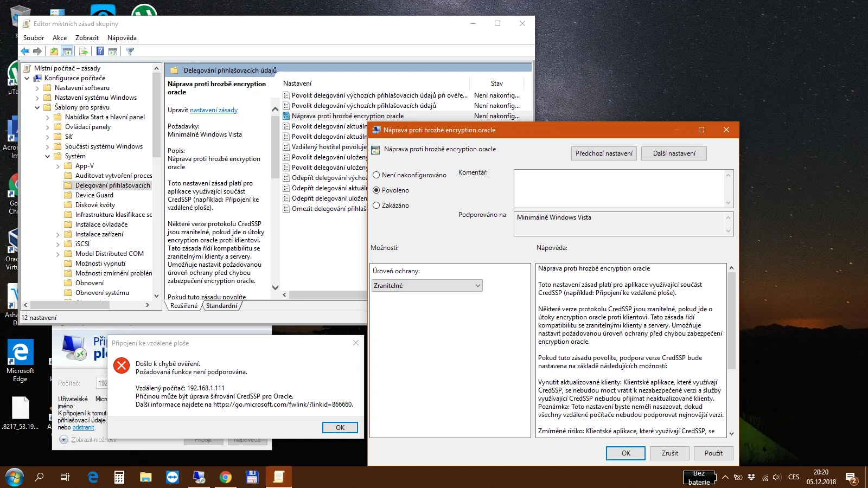Open Task View from the taskbar

tap(65, 477)
